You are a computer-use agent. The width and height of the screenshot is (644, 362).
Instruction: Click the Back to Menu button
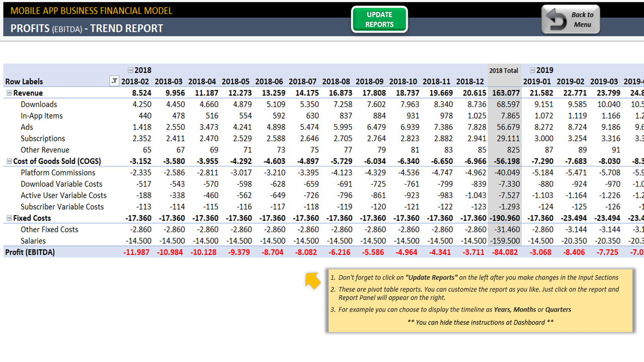point(571,20)
